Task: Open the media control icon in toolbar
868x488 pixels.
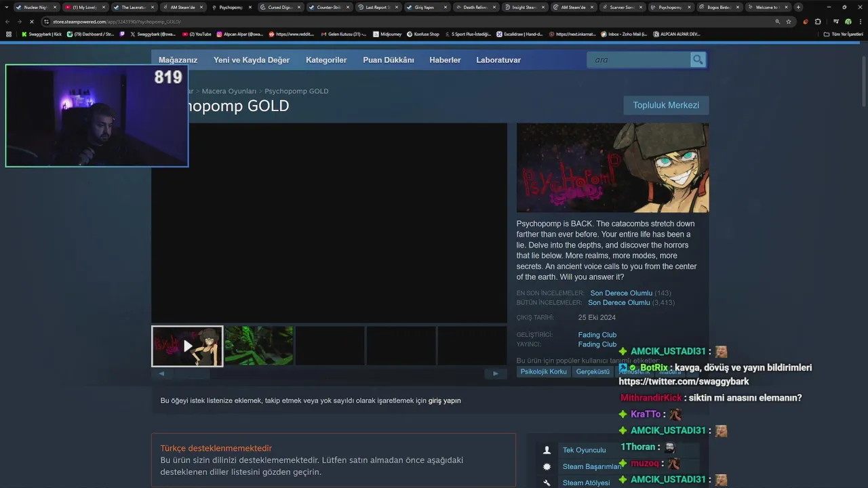Action: point(836,22)
